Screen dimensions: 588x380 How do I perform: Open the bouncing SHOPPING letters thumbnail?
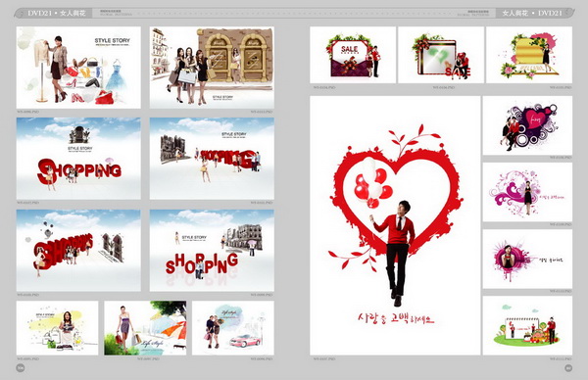pos(212,251)
